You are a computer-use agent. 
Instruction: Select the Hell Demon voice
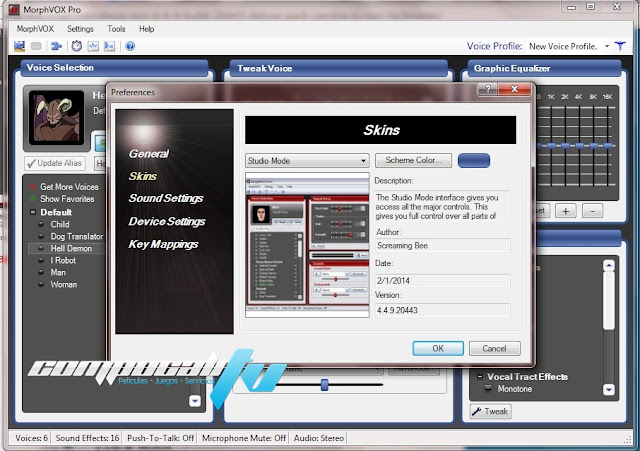point(71,248)
